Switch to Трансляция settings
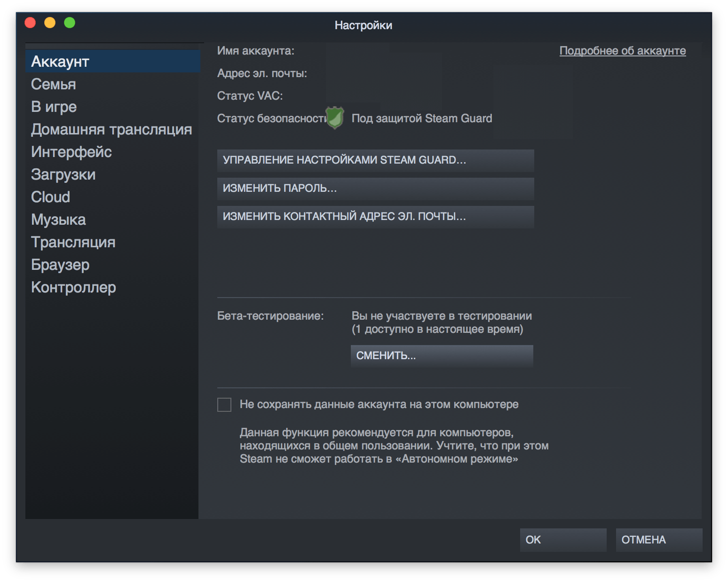The height and width of the screenshot is (582, 728). [x=113, y=242]
